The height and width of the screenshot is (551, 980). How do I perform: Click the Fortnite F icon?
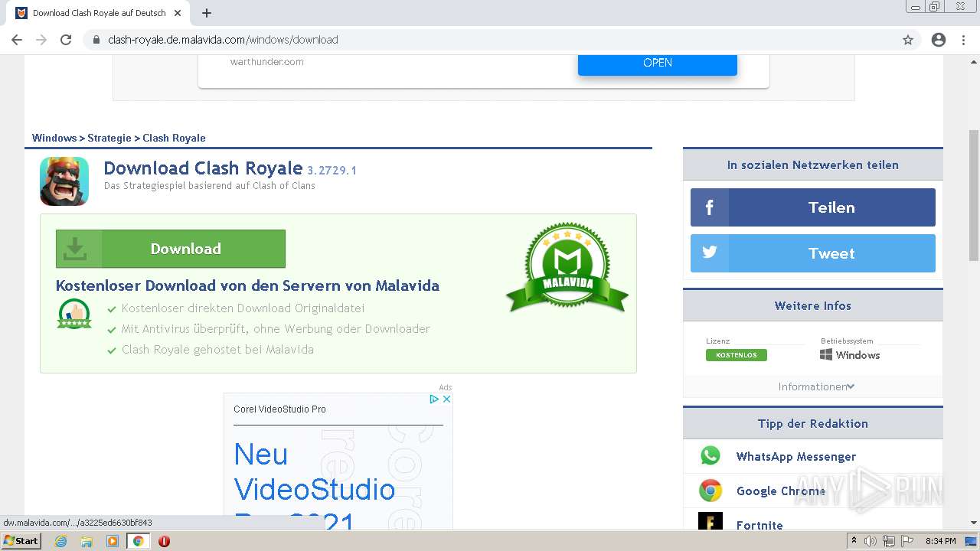click(x=710, y=521)
